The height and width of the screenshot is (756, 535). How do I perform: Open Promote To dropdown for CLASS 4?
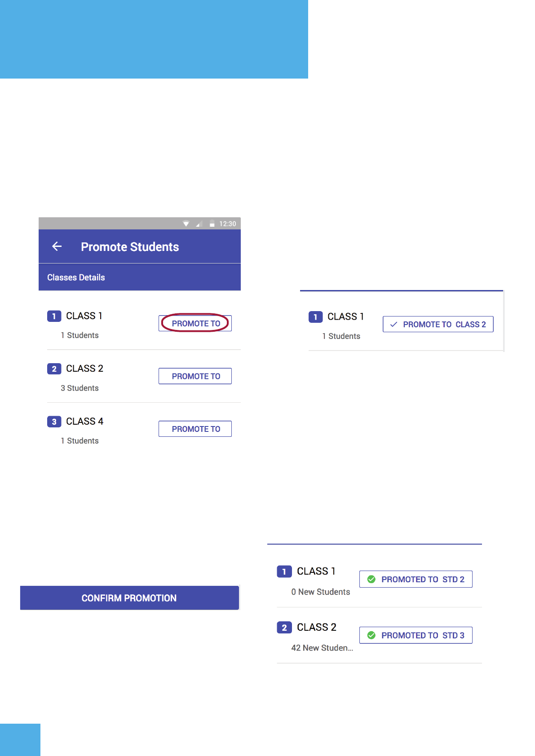(x=195, y=429)
